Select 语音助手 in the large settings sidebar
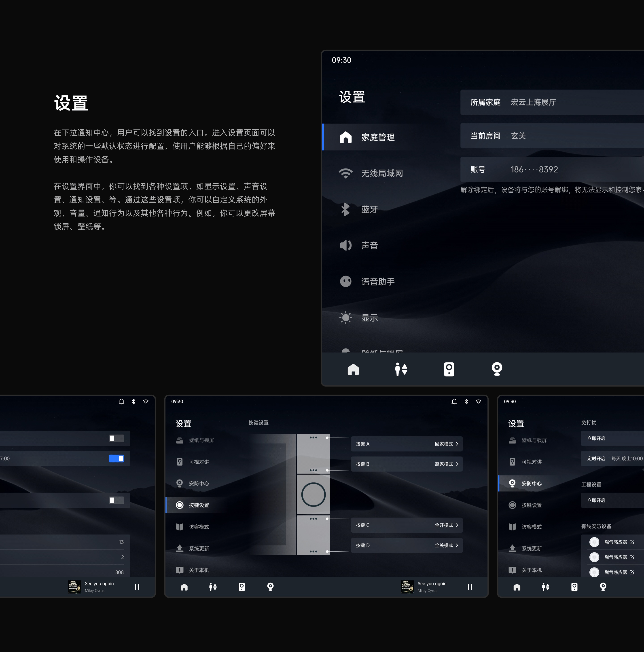 coord(377,282)
